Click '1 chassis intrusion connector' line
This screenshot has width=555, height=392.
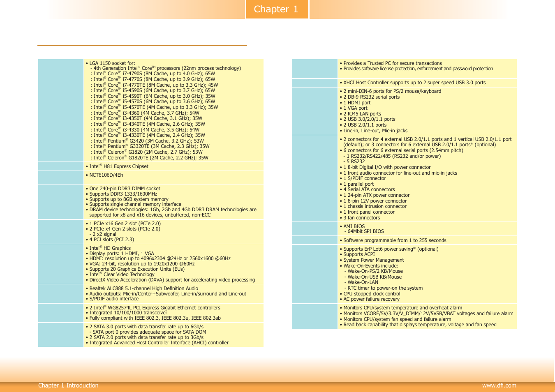tap(373, 206)
